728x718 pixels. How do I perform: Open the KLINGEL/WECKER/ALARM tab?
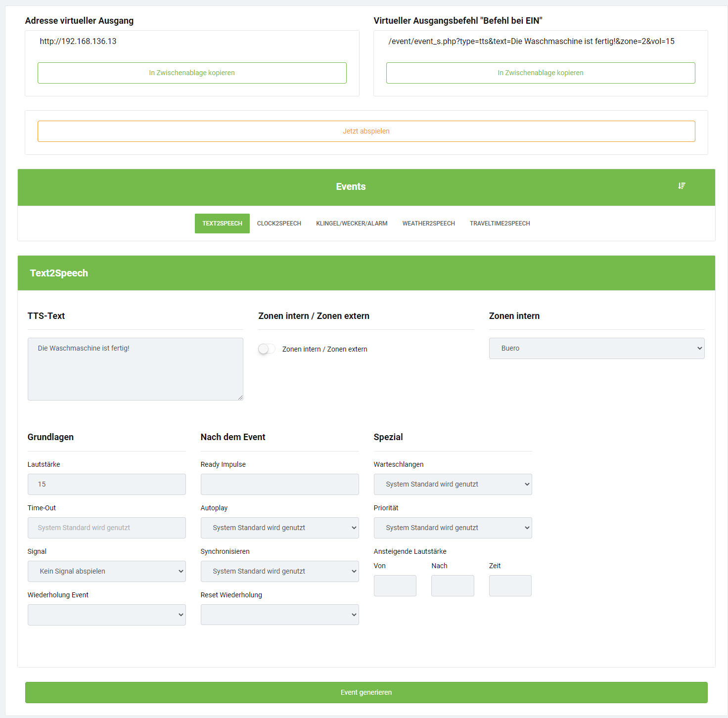352,224
